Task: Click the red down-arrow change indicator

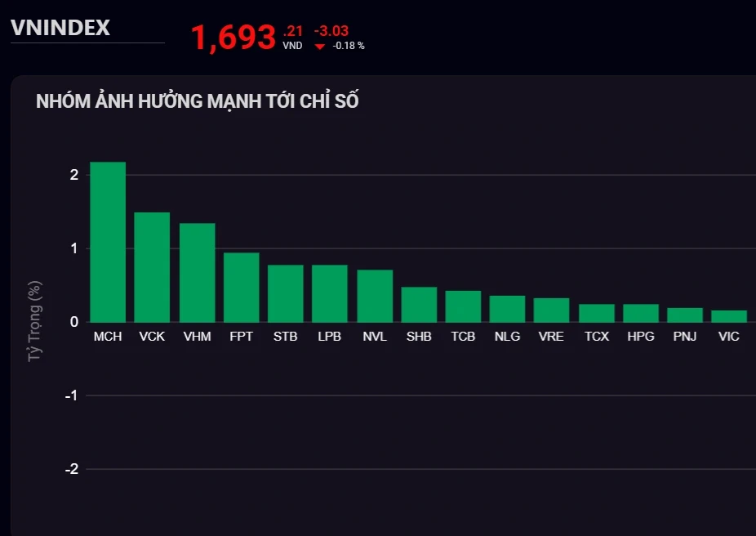Action: (319, 47)
